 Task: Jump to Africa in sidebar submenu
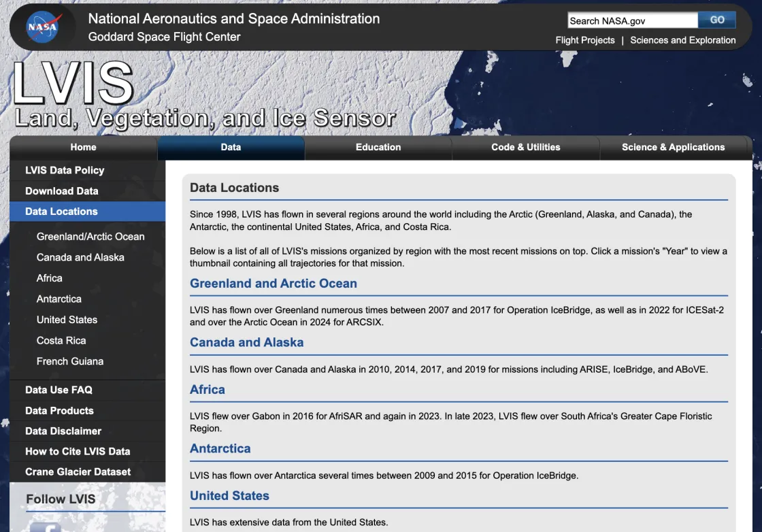tap(49, 278)
